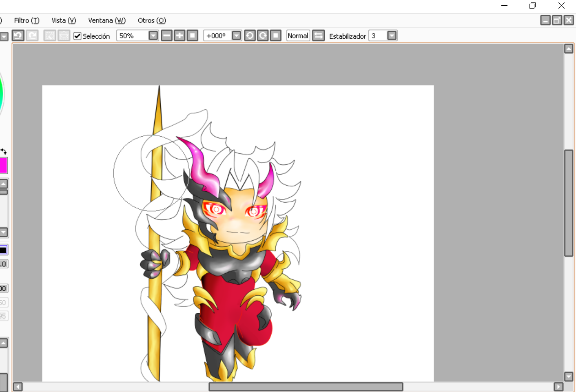Click horizontal scrollbar left arrow

[x=18, y=386]
